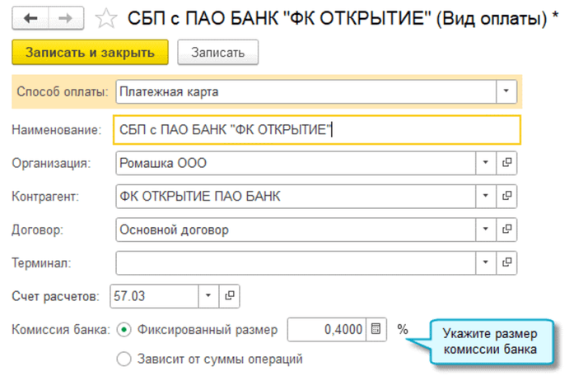Expand the Организация dropdown list
The width and height of the screenshot is (588, 385).
486,163
